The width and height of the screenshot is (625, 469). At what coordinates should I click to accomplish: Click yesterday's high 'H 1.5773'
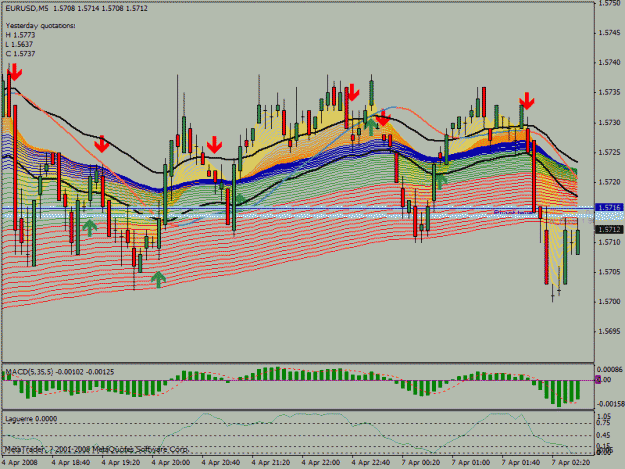20,35
